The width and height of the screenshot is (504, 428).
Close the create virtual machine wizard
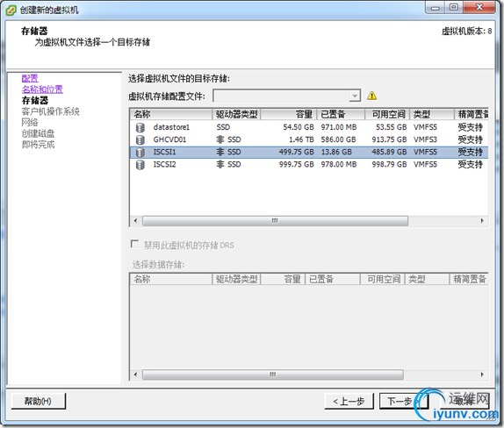[479, 7]
